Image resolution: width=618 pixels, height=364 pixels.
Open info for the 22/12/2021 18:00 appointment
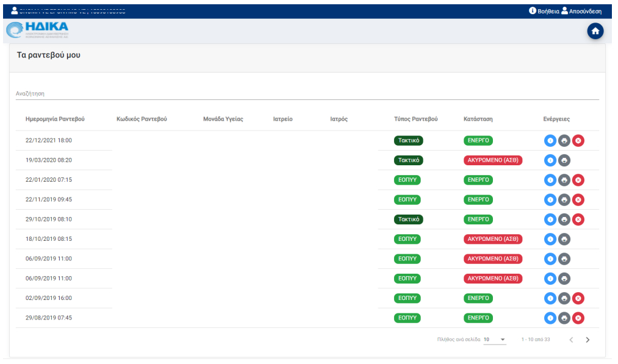(x=550, y=141)
